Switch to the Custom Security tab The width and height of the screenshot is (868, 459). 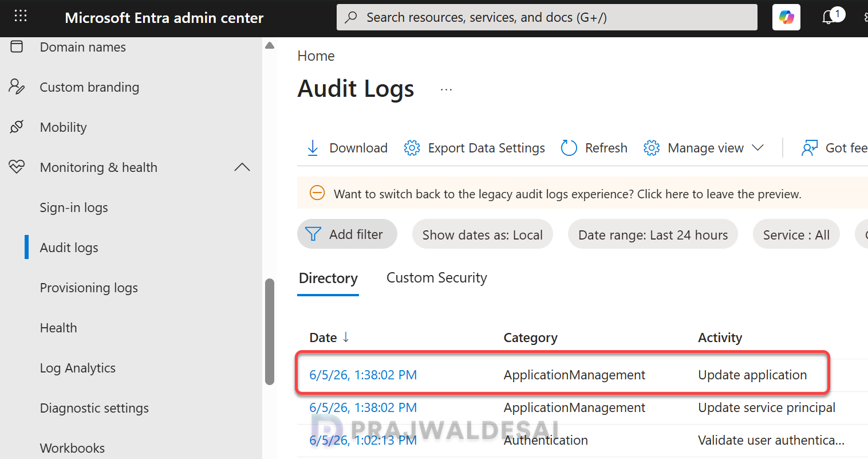click(437, 278)
